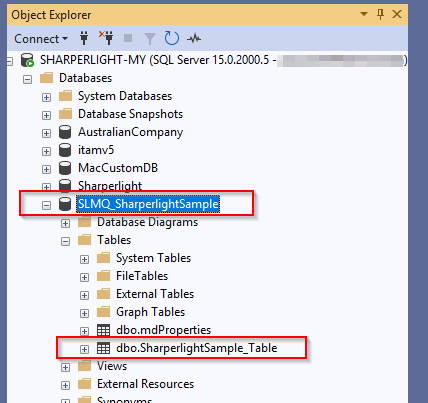Expand the External Resources folder
Viewport: 428px width, 403px height.
66,385
